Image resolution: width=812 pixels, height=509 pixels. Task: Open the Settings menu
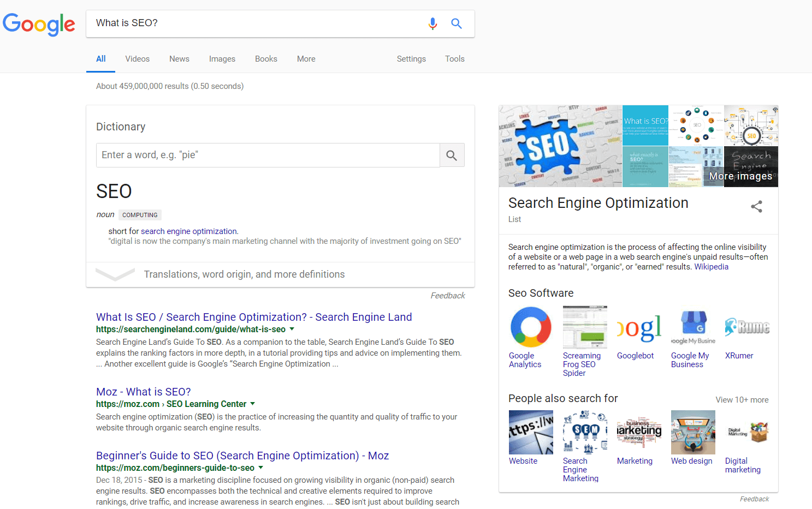411,59
